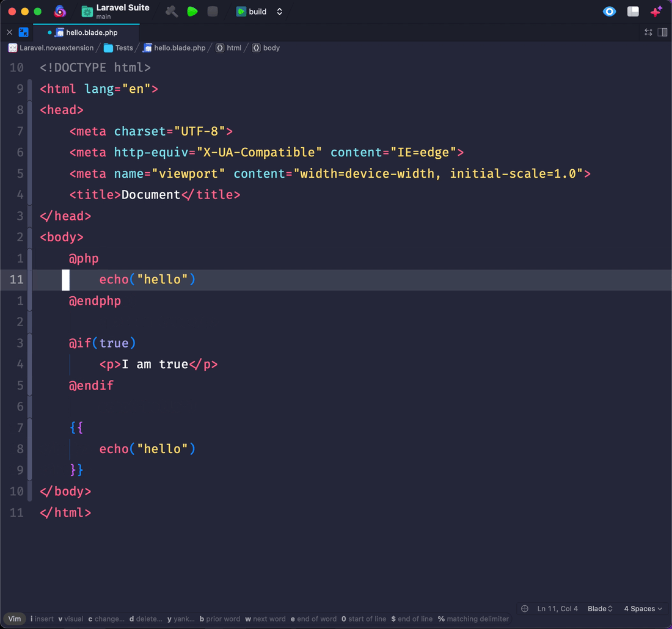Toggle the sidebar panel icon near the sparkle

633,11
